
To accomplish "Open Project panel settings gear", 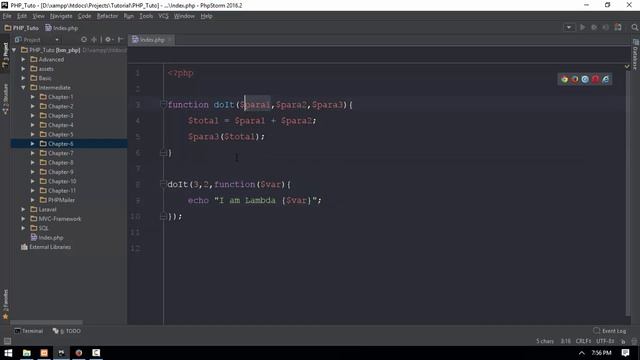I will click(x=108, y=40).
